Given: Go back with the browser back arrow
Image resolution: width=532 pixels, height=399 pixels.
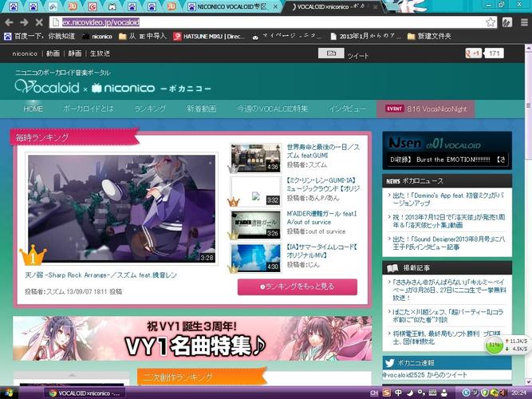Looking at the screenshot, I should point(9,22).
